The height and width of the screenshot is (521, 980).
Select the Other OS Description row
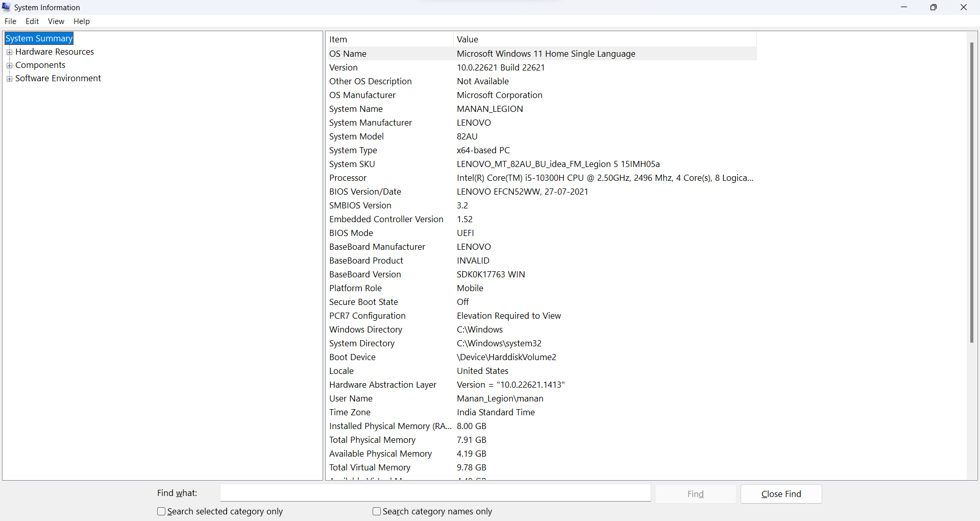pos(541,81)
